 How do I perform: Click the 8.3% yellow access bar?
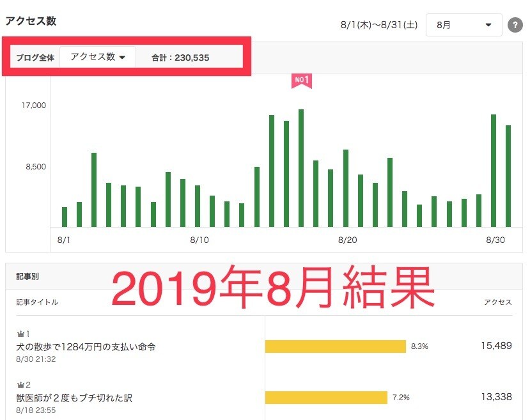click(x=335, y=346)
